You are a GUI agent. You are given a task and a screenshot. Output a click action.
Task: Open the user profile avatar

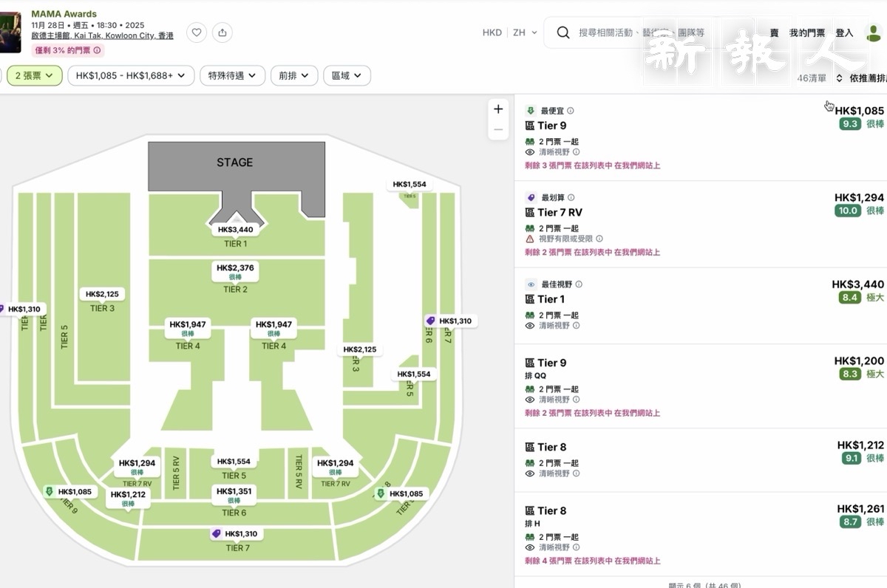tap(873, 33)
